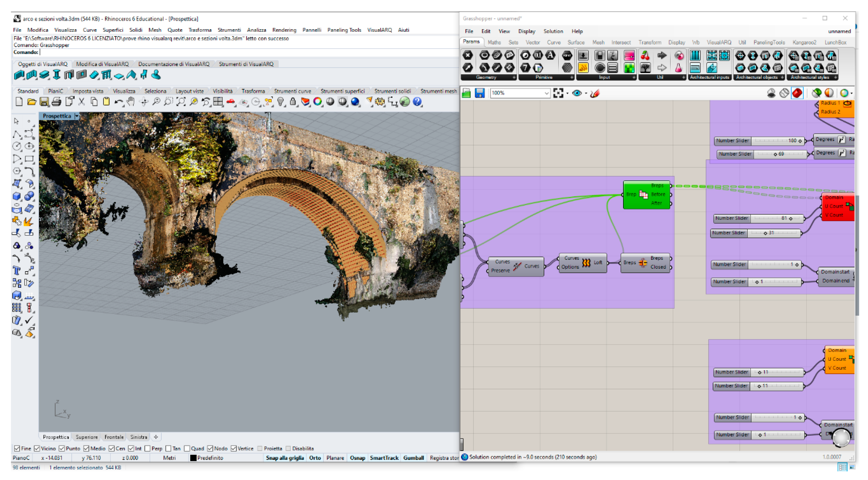Viewport: 868px width, 480px height.
Task: Toggle shaded preview mode (red cylinder)
Action: 797,93
